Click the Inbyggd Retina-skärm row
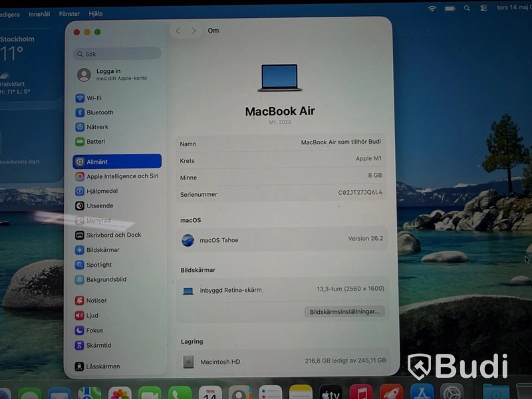The height and width of the screenshot is (399, 532). pos(281,290)
